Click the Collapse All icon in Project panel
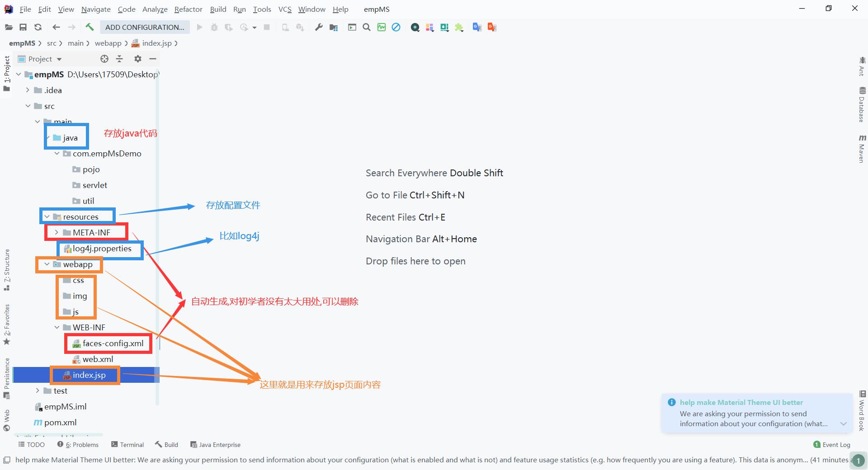This screenshot has height=470, width=868. point(119,59)
